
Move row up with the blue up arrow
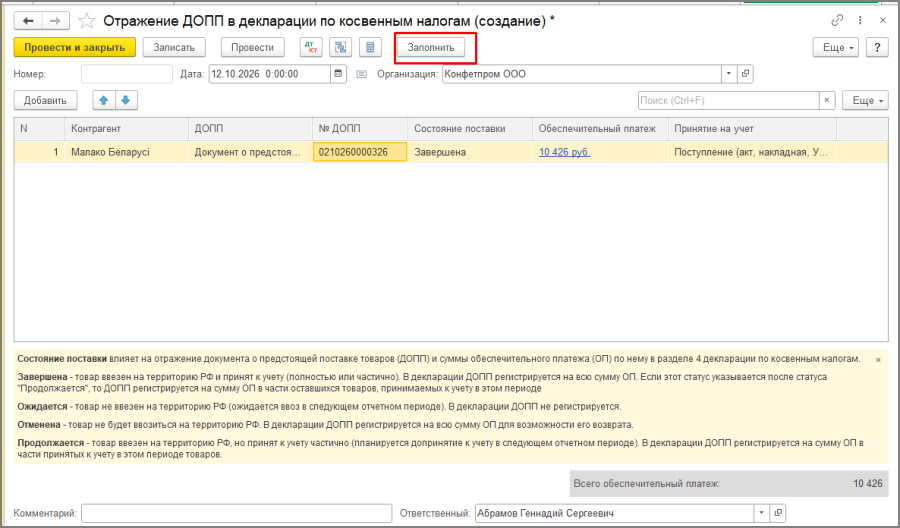click(x=104, y=100)
